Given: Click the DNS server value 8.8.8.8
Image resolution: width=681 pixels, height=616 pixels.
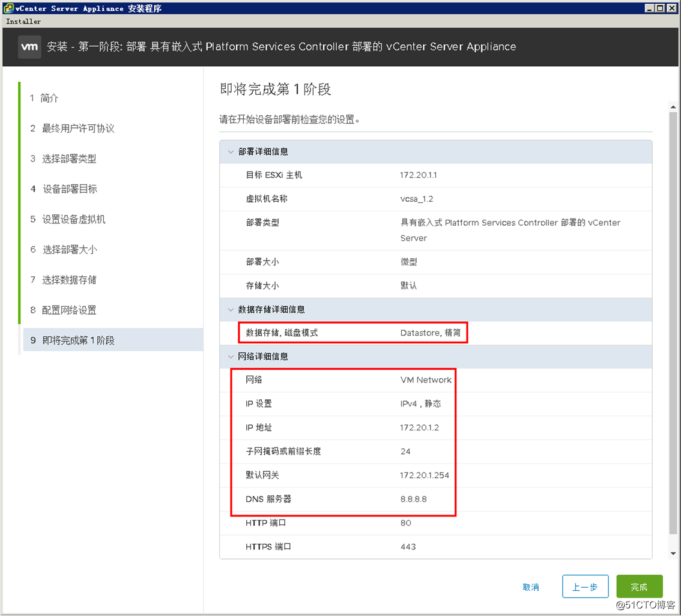Looking at the screenshot, I should [413, 500].
